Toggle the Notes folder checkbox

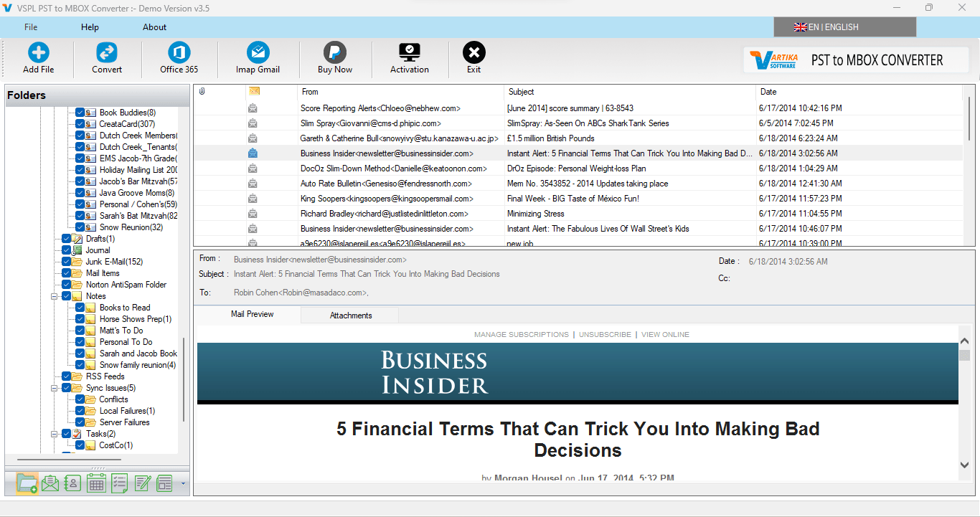coord(67,296)
